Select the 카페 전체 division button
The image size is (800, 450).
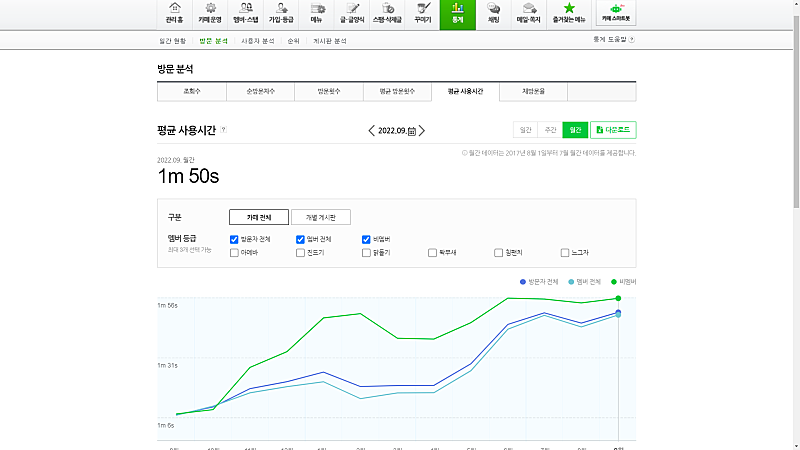point(259,217)
